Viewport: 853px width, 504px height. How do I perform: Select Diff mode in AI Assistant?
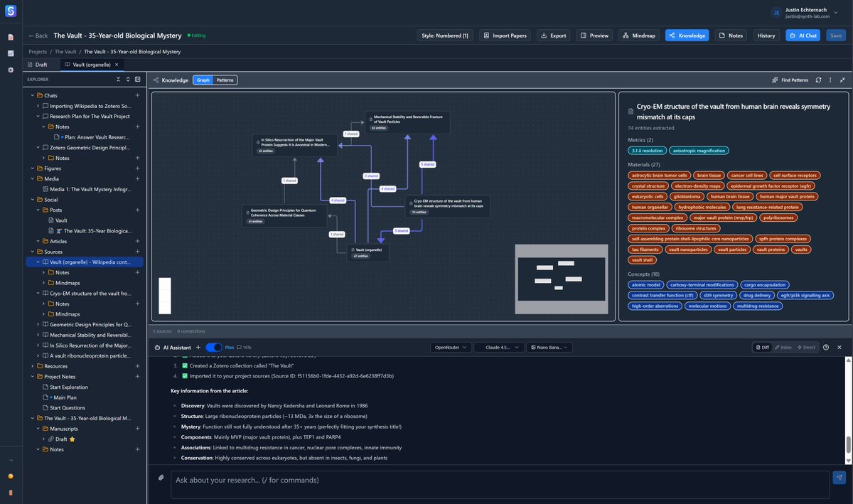(762, 348)
